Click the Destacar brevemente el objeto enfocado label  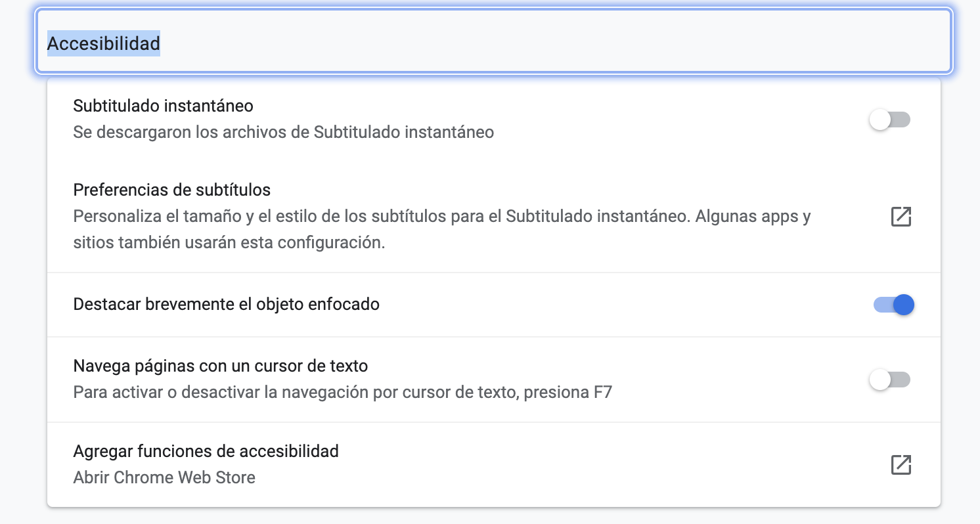coord(227,304)
